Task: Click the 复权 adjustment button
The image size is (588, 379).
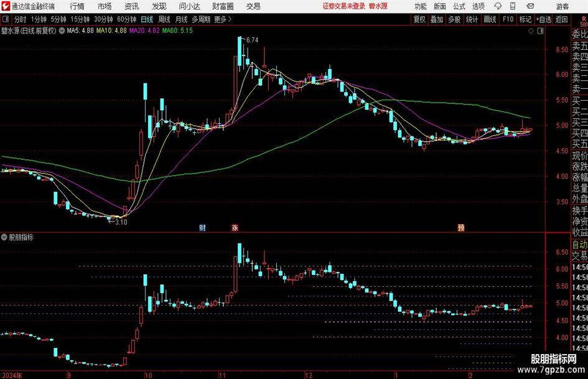Action: [419, 19]
